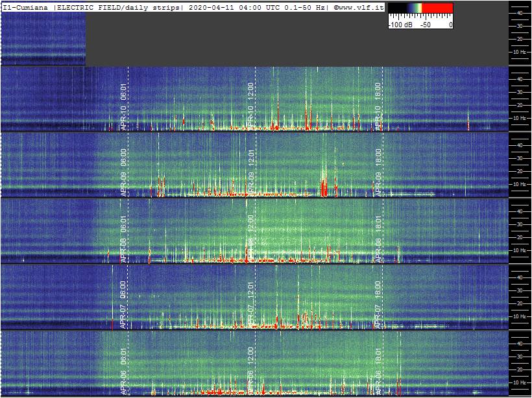Select the APR-07 12:01 time marker
The width and height of the screenshot is (532, 398).
coord(250,305)
